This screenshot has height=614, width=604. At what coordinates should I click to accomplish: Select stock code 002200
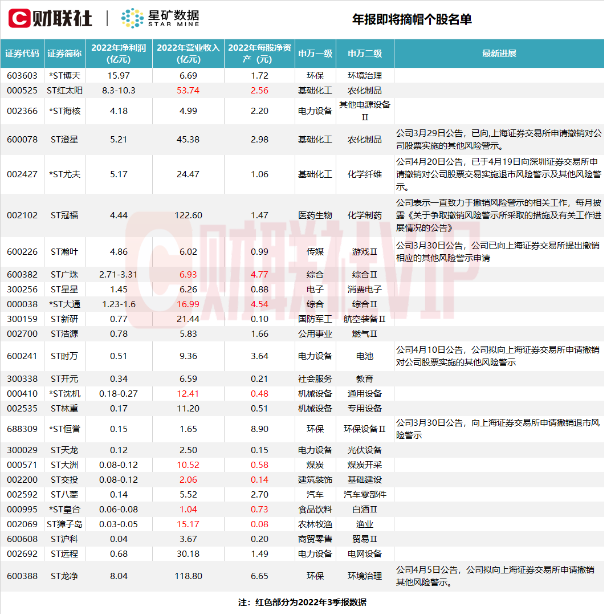click(22, 480)
